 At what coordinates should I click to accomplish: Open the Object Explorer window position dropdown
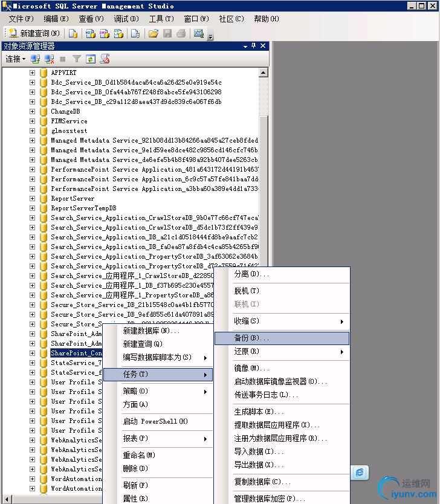click(245, 47)
